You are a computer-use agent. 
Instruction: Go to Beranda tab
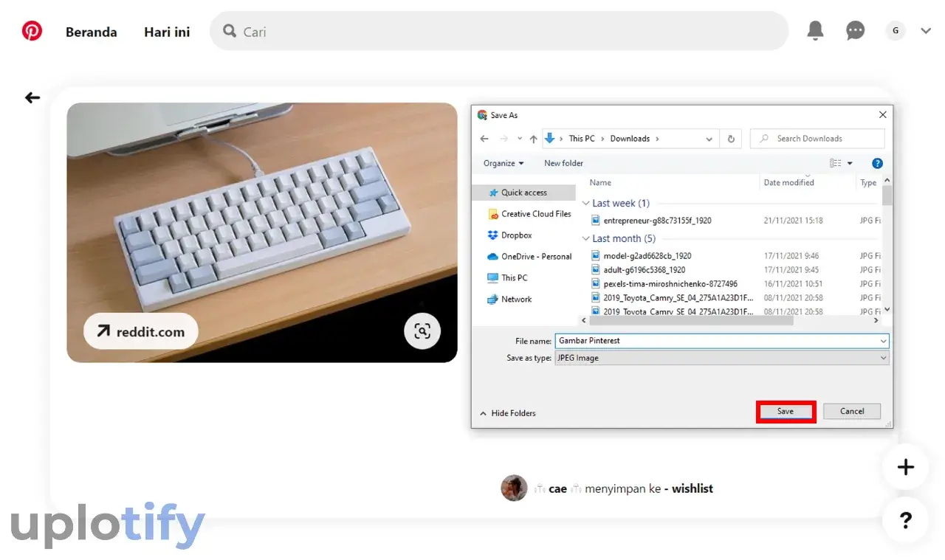92,32
